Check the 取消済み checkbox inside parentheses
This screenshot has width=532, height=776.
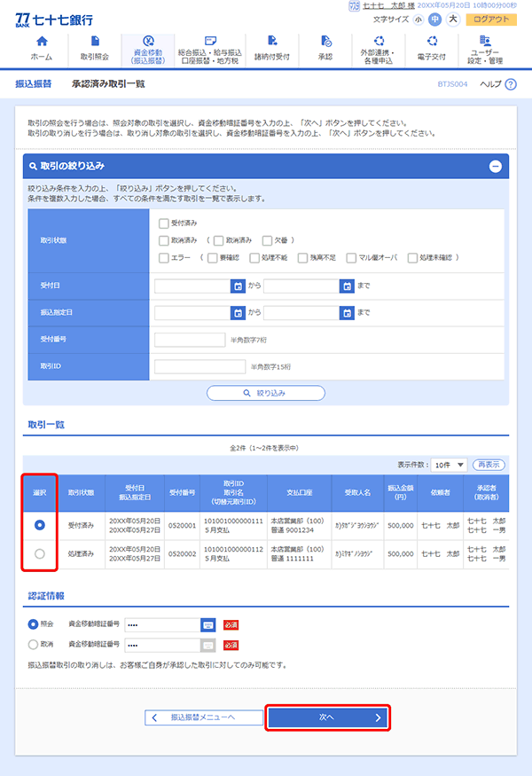[219, 240]
